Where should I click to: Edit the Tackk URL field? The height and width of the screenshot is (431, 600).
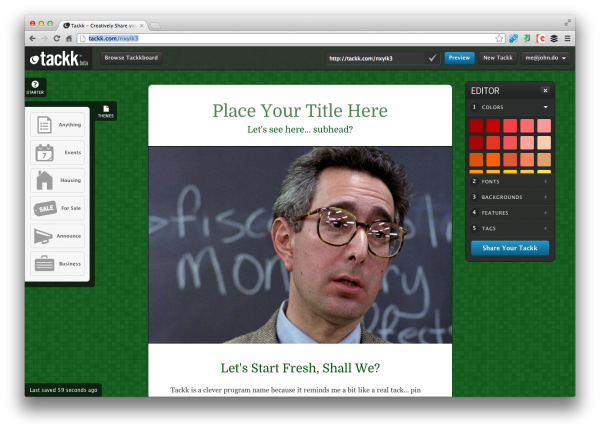coord(377,58)
